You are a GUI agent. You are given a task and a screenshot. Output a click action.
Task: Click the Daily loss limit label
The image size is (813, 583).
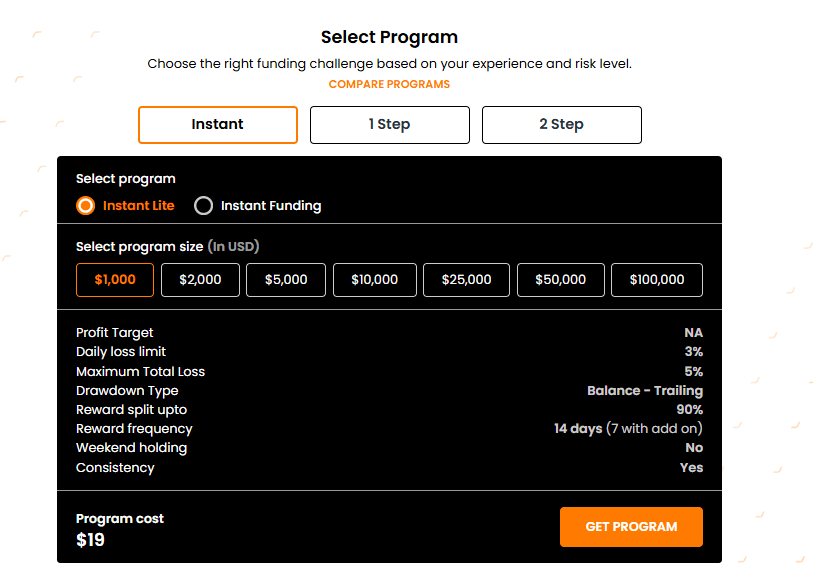tap(120, 351)
